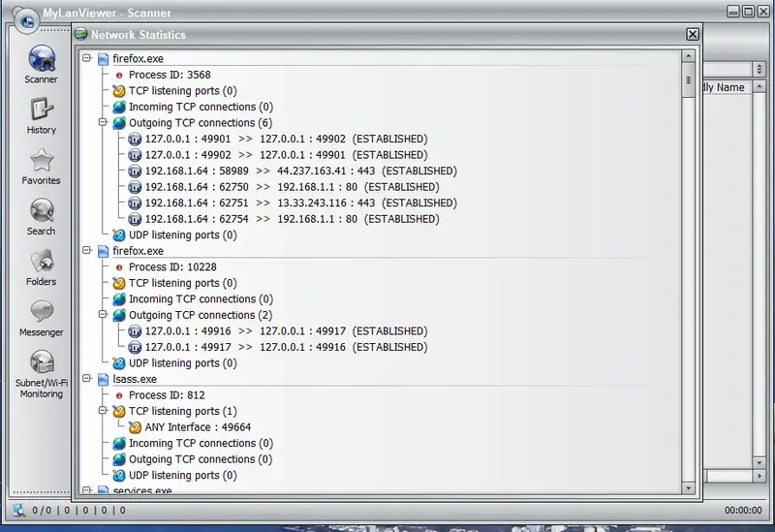
Task: Click the IP icon for 192.168.1.64 : 62754 row
Action: pyautogui.click(x=135, y=219)
